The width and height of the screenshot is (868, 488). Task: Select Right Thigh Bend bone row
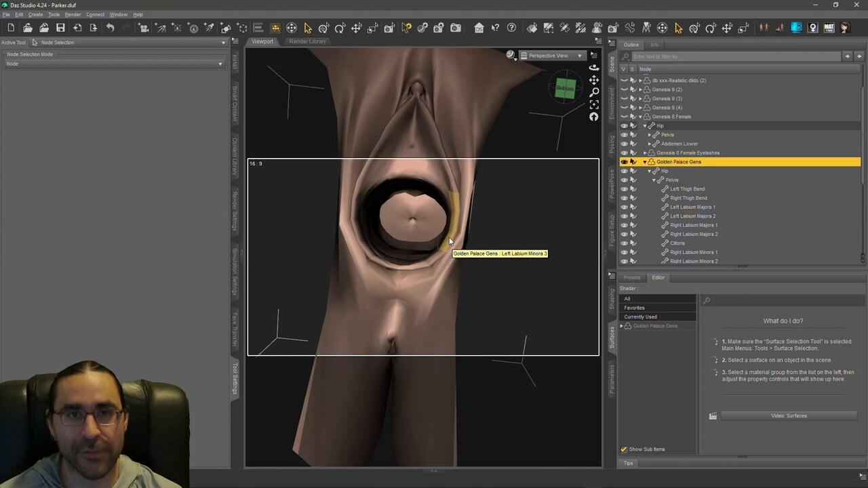pyautogui.click(x=740, y=198)
